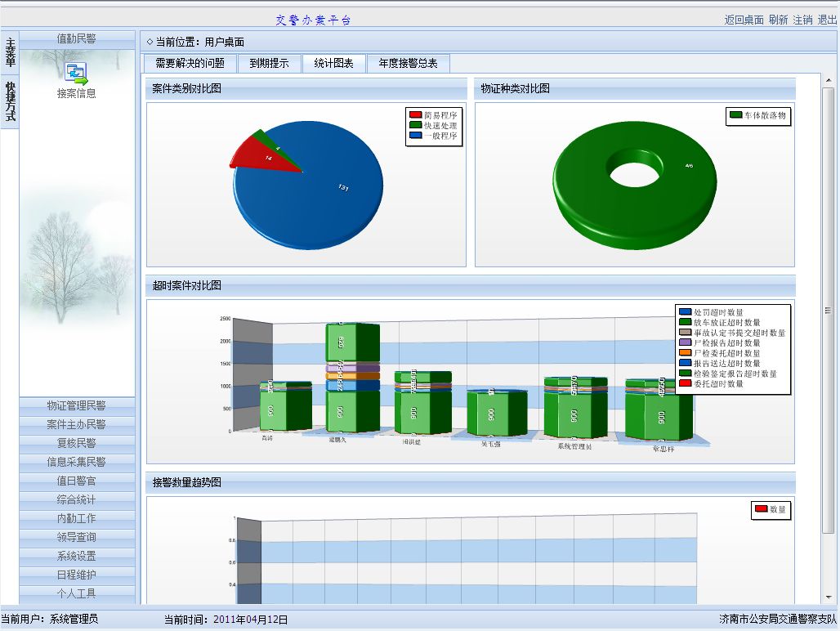Viewport: 840px width, 631px height.
Task: Switch to the 需要解决的问题 tab
Action: pyautogui.click(x=190, y=64)
